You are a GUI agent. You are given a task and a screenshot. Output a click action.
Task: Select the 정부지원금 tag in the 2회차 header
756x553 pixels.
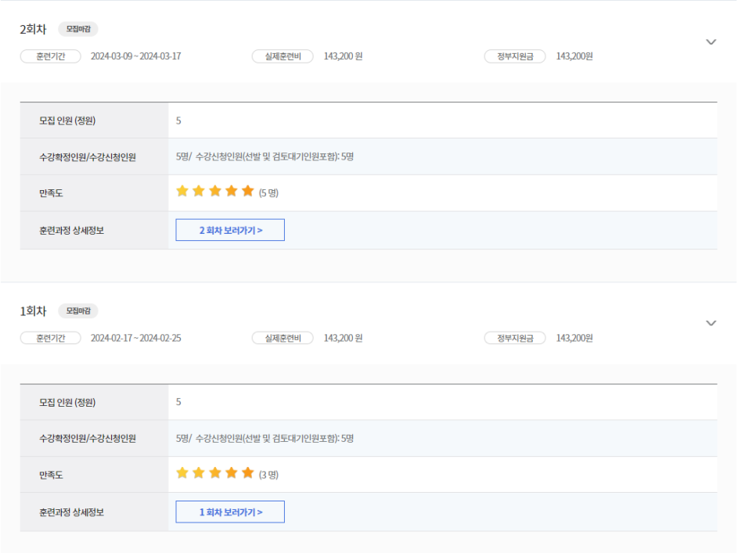(x=514, y=56)
